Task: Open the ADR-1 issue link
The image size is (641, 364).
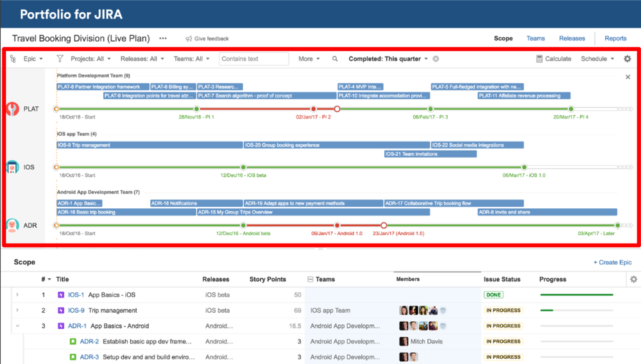Action: pyautogui.click(x=77, y=326)
